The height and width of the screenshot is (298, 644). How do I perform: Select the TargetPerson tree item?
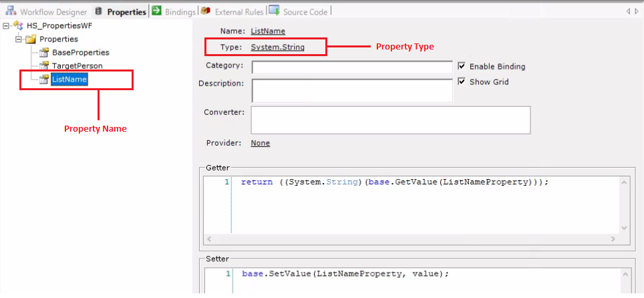pyautogui.click(x=77, y=65)
